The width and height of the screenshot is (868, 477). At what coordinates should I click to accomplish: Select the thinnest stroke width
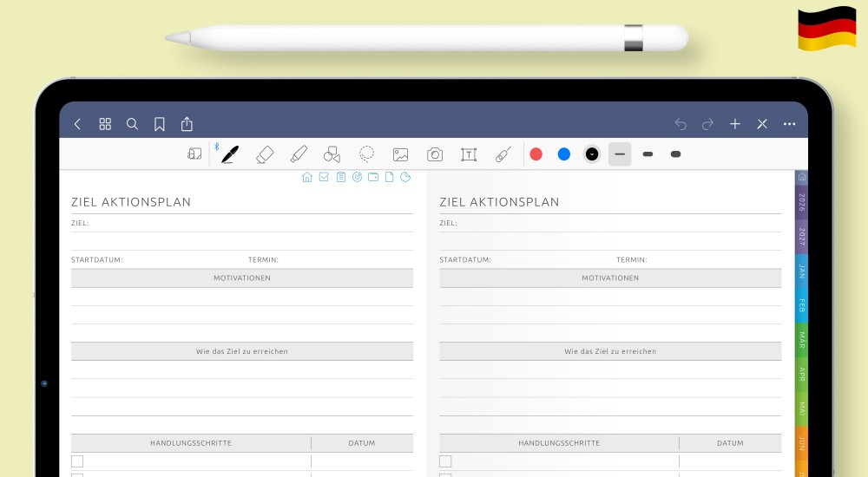pos(620,154)
